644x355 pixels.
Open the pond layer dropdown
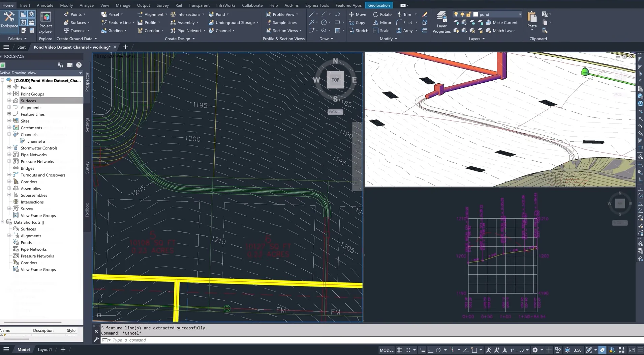point(520,14)
